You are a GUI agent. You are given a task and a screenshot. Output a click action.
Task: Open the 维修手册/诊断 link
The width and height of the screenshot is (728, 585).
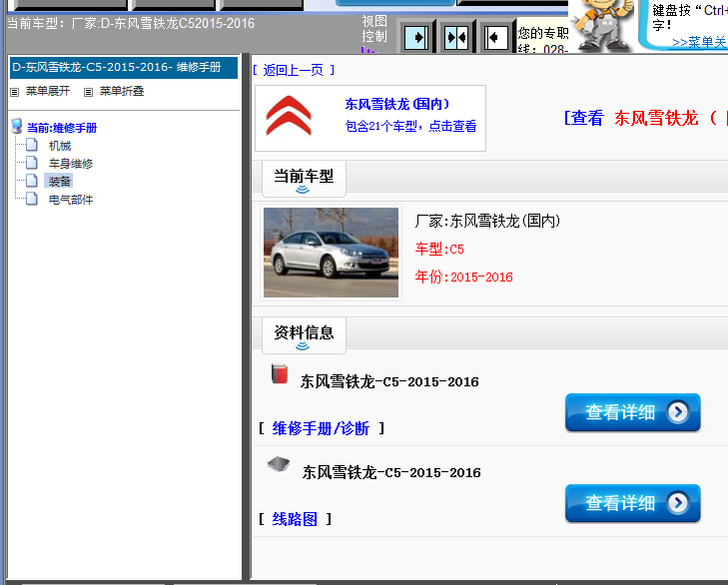[321, 428]
